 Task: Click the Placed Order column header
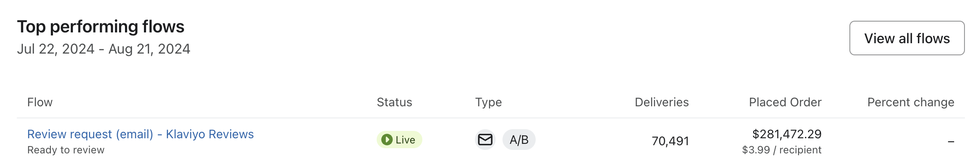pos(785,102)
